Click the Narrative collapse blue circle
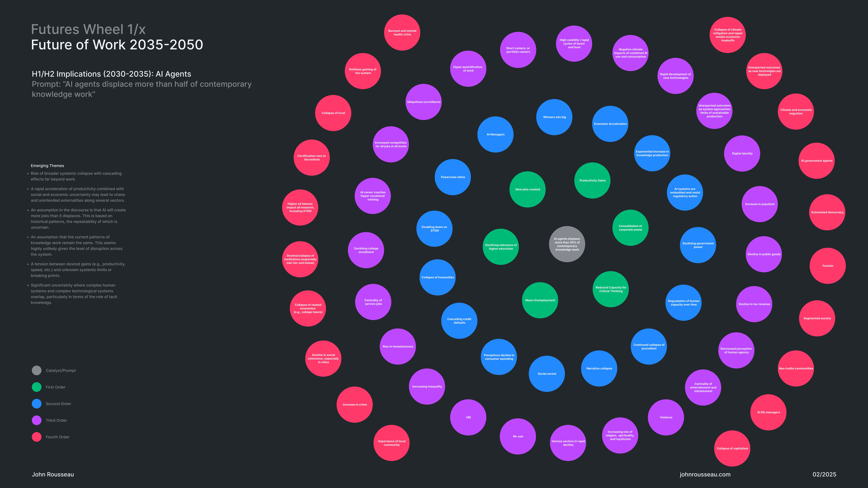This screenshot has width=868, height=488. click(x=599, y=368)
